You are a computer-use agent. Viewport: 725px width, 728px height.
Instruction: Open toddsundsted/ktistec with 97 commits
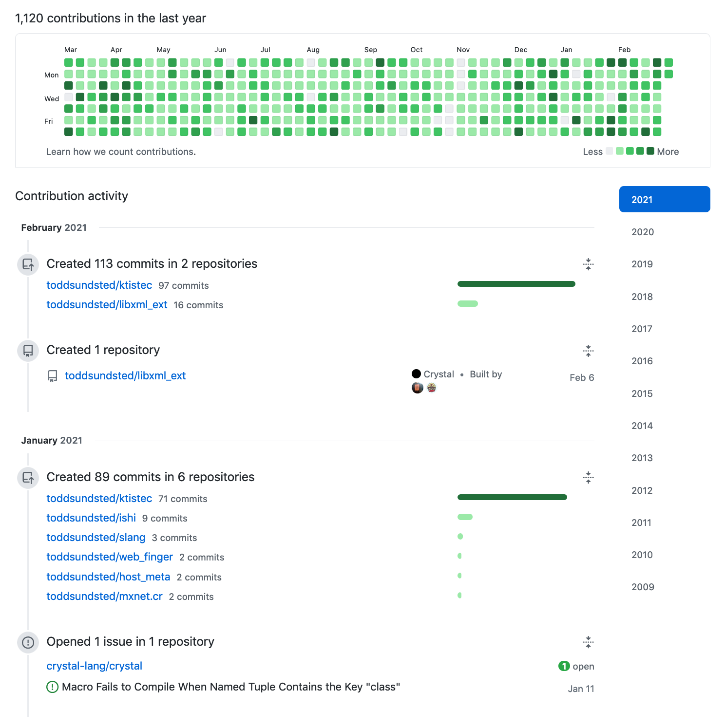(99, 285)
